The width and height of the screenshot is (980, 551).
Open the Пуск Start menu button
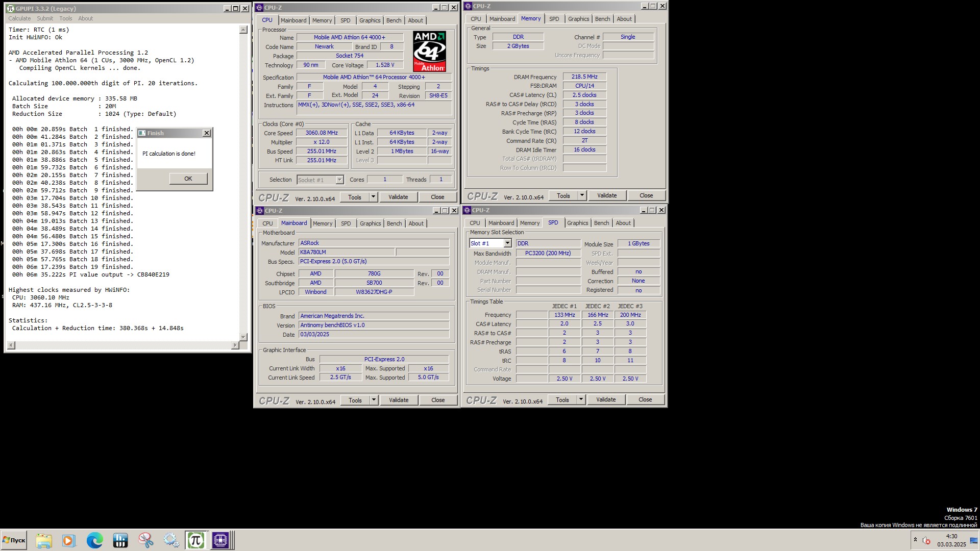tap(14, 540)
